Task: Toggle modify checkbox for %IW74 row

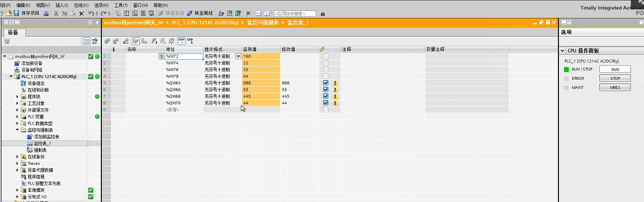Action: click(326, 63)
